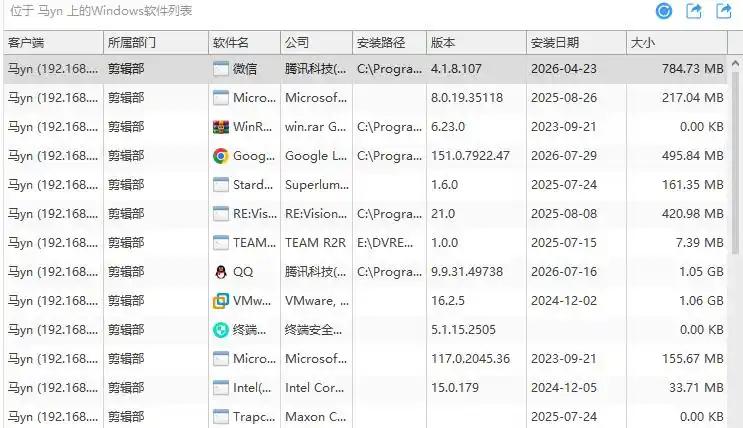This screenshot has height=428, width=743.
Task: Click the blue circular refresh icon
Action: click(x=664, y=11)
